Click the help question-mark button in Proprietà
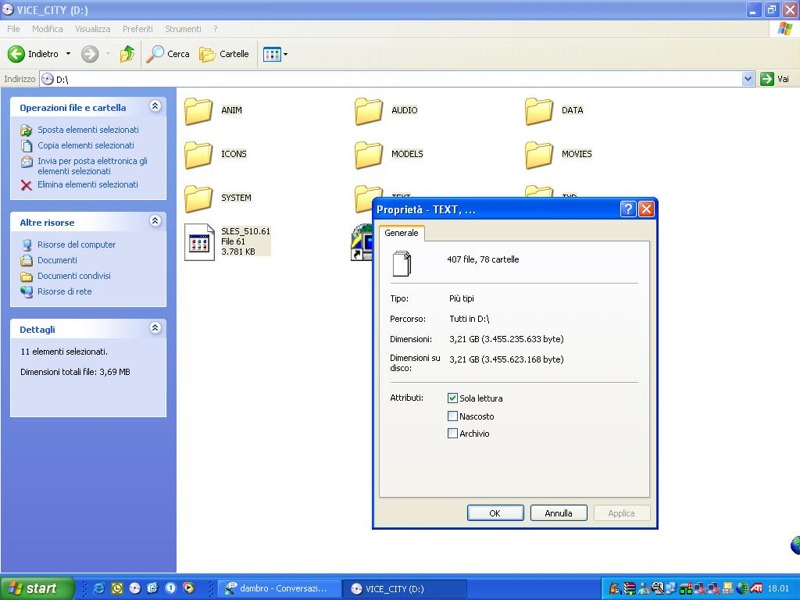This screenshot has width=800, height=600. (628, 209)
